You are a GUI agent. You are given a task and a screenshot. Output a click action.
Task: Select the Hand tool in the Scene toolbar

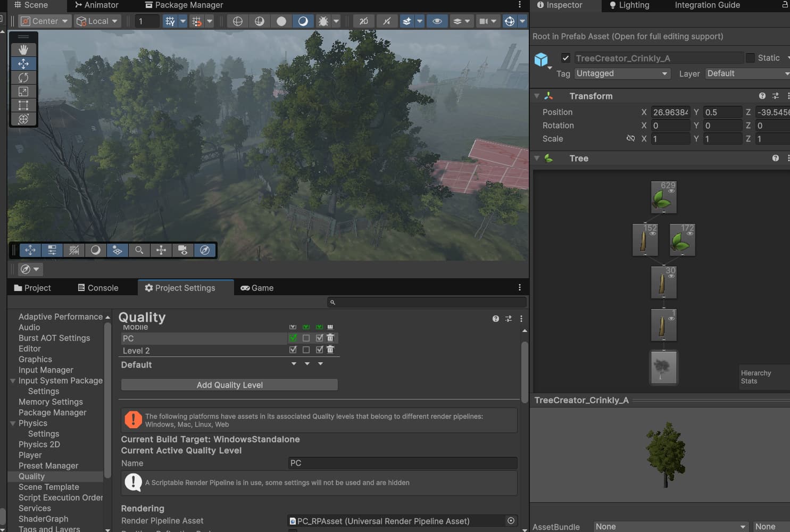coord(23,49)
